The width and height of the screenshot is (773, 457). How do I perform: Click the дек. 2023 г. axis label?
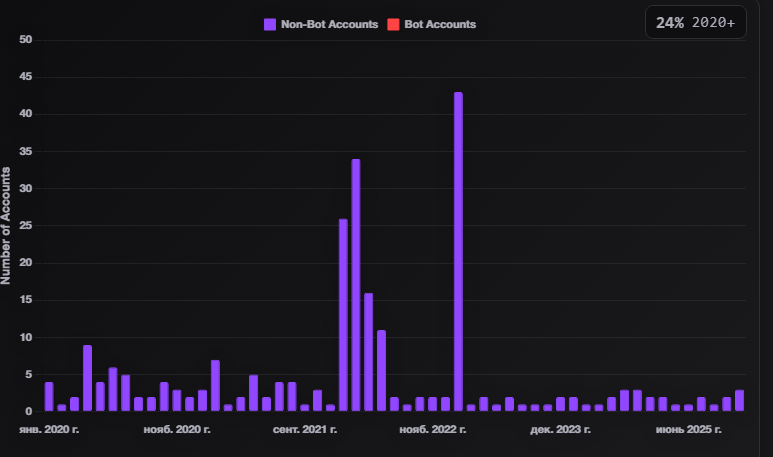tap(560, 429)
